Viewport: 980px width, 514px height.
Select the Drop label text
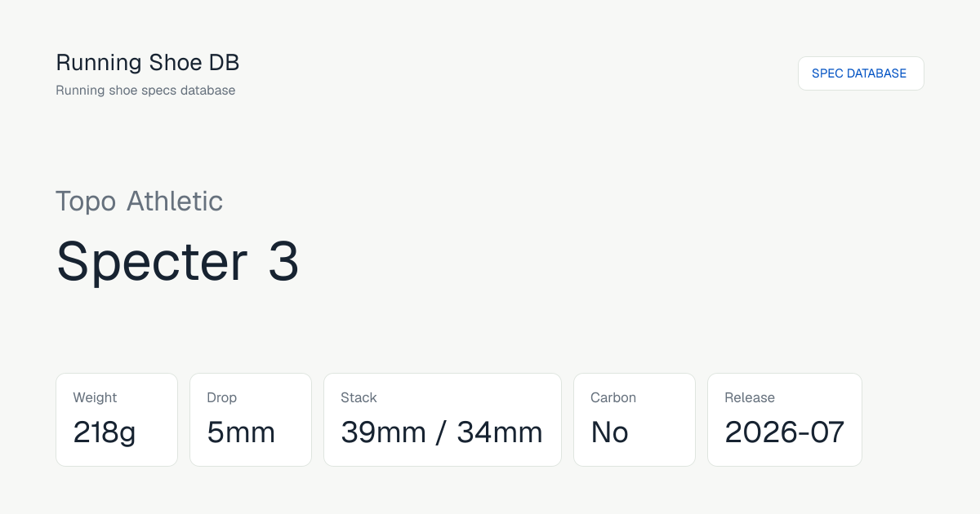pyautogui.click(x=221, y=398)
